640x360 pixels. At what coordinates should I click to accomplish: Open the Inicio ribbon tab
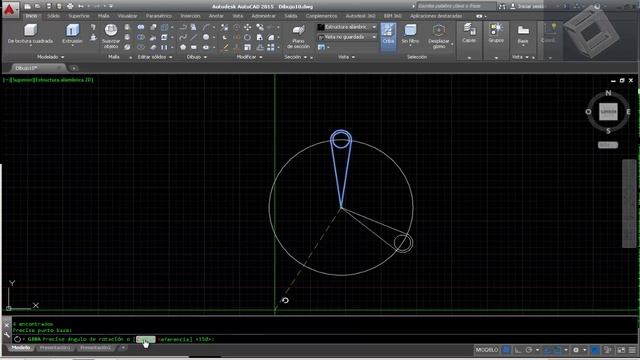pos(31,16)
